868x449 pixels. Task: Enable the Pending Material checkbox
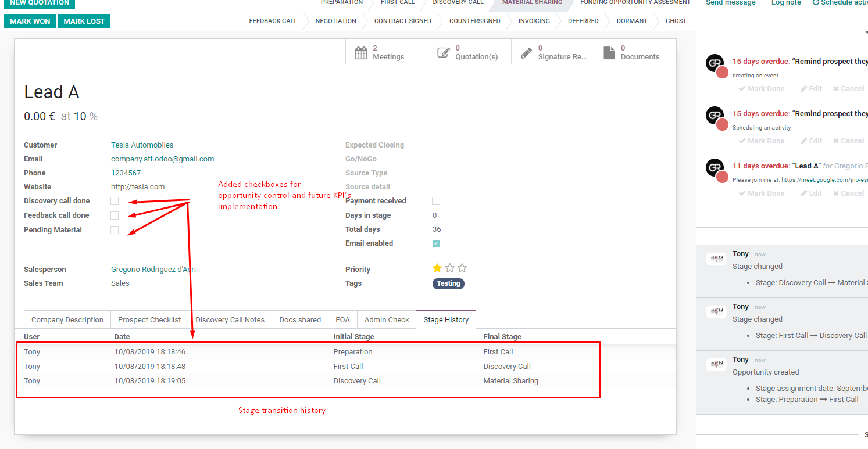[115, 230]
